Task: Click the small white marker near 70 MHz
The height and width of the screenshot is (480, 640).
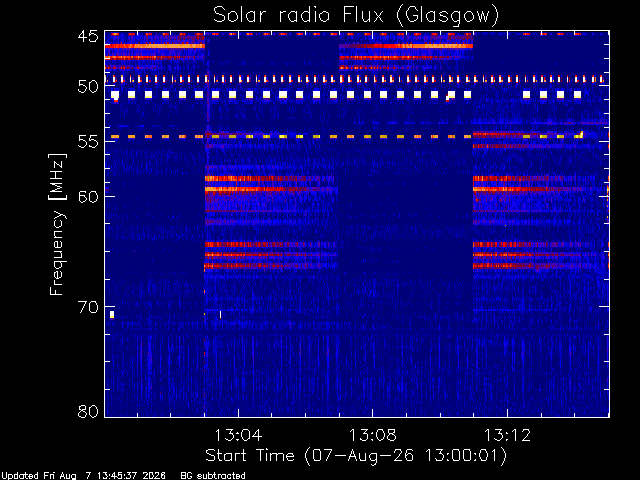Action: [112, 315]
